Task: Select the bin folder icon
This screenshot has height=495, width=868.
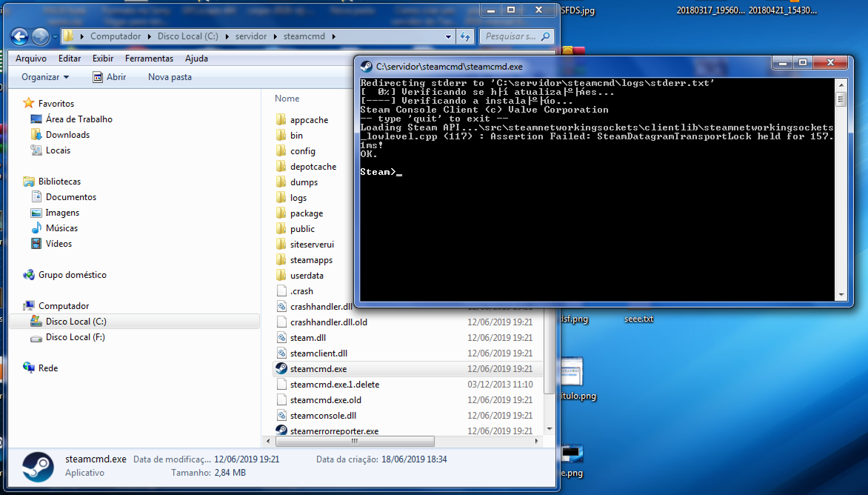Action: coord(281,135)
